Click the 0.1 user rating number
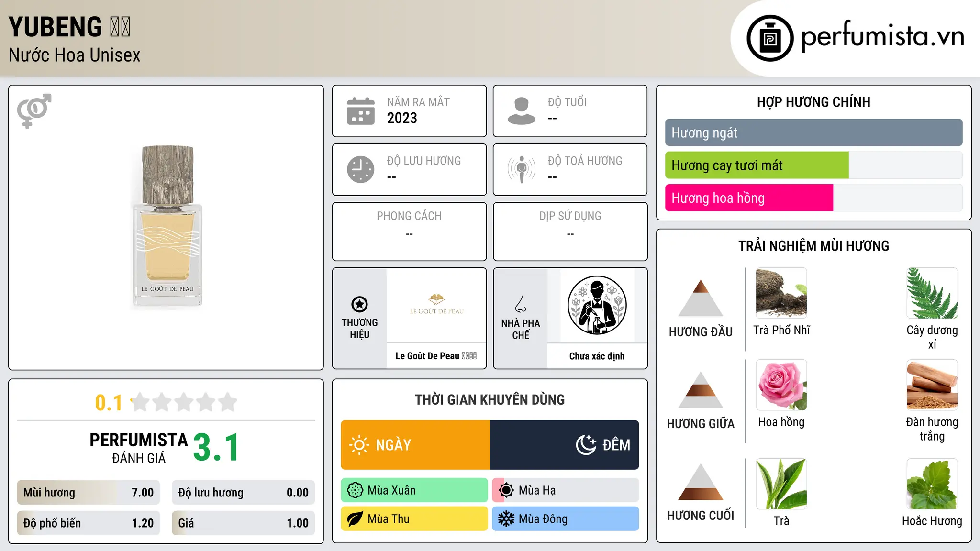 tap(109, 403)
